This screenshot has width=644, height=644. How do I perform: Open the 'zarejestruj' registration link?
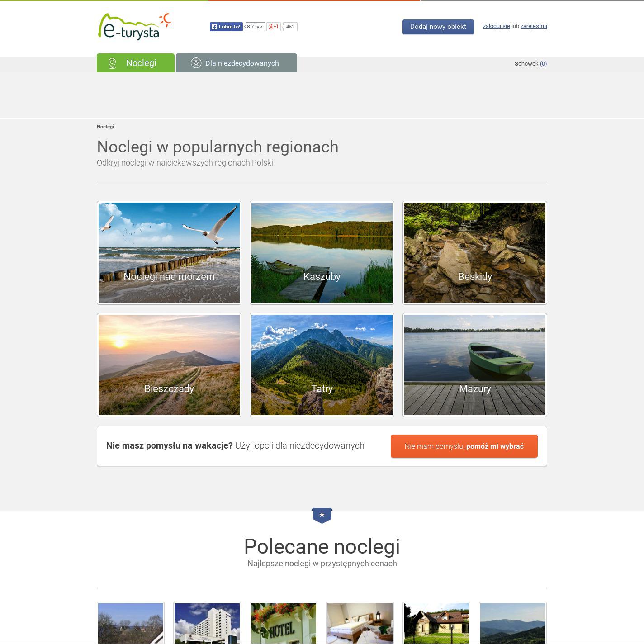pyautogui.click(x=534, y=26)
